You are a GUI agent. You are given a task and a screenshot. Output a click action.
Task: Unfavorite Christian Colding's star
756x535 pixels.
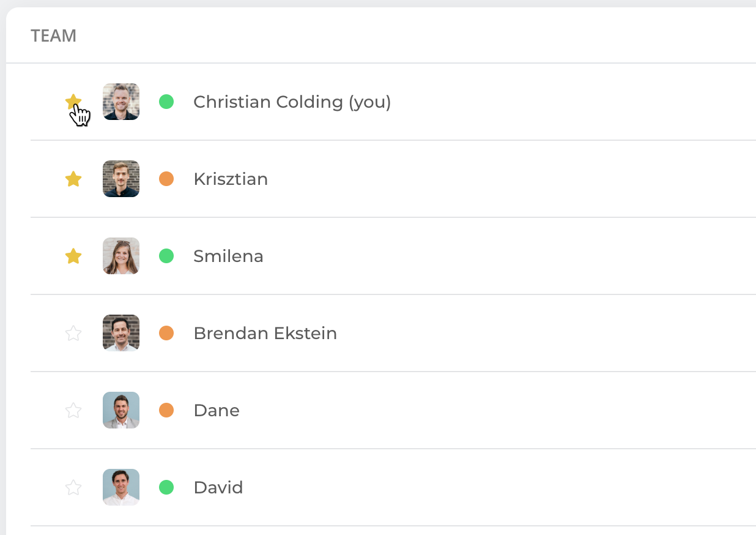73,102
